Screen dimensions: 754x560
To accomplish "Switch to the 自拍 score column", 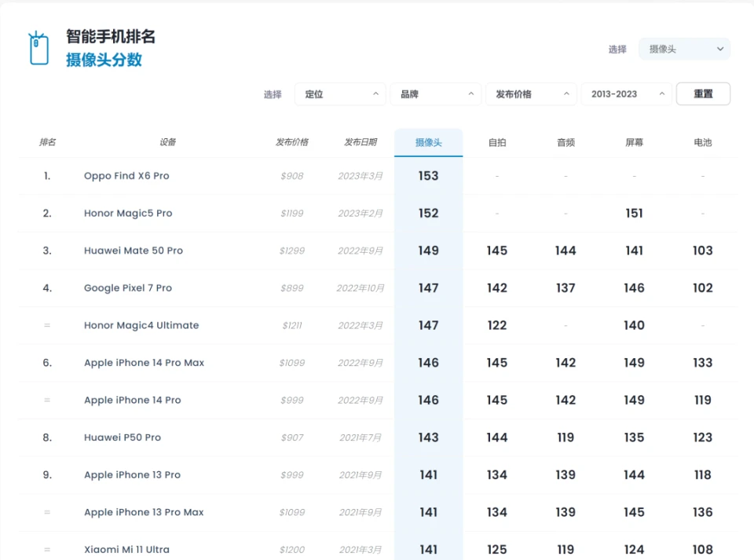I will pyautogui.click(x=496, y=143).
